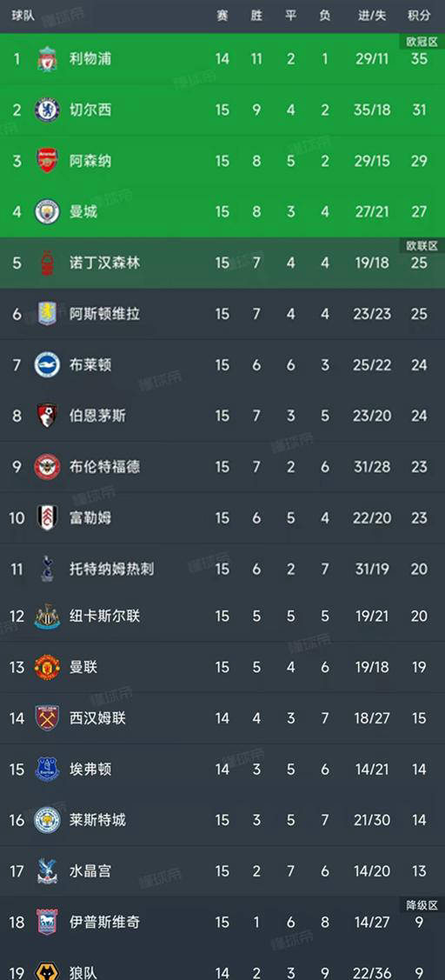The image size is (445, 980).
Task: Click the Arsenal club crest
Action: tap(47, 161)
